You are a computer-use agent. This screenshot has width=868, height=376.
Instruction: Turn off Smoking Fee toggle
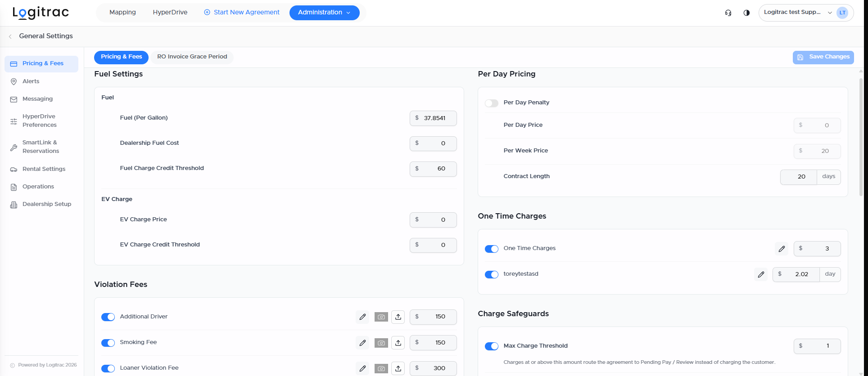[x=108, y=343]
